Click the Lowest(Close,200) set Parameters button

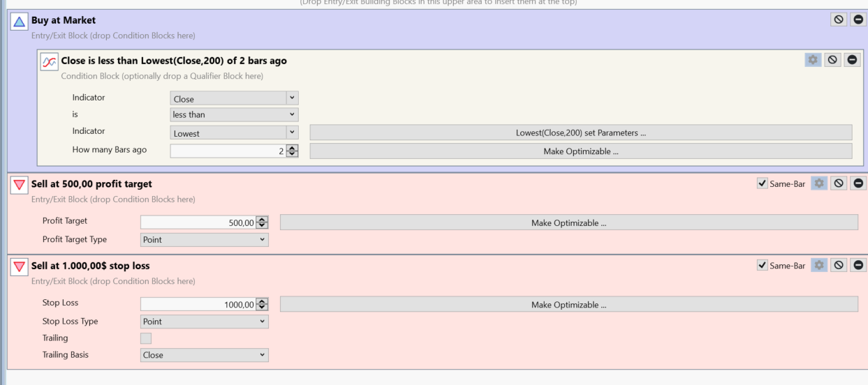pyautogui.click(x=581, y=133)
